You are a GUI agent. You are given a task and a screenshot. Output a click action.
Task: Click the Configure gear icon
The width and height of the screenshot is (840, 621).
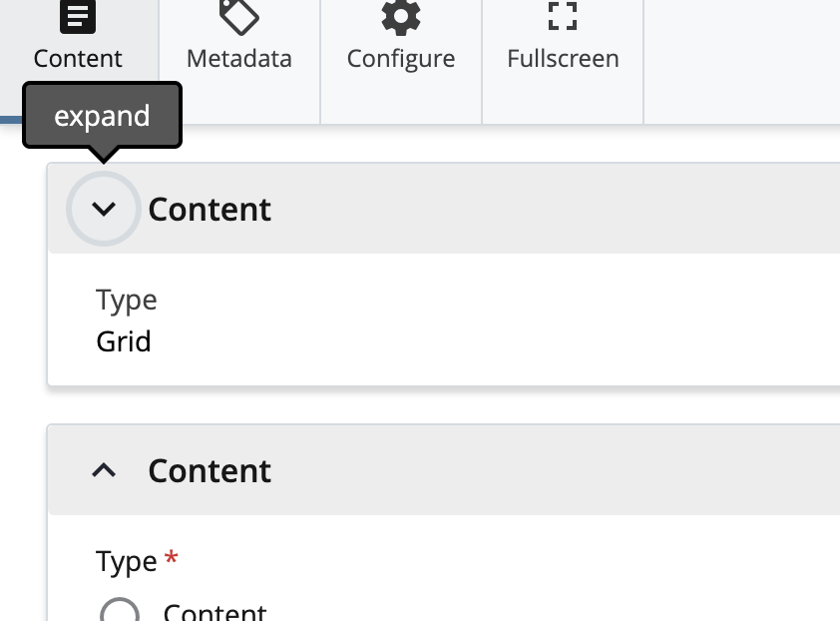coord(401,18)
